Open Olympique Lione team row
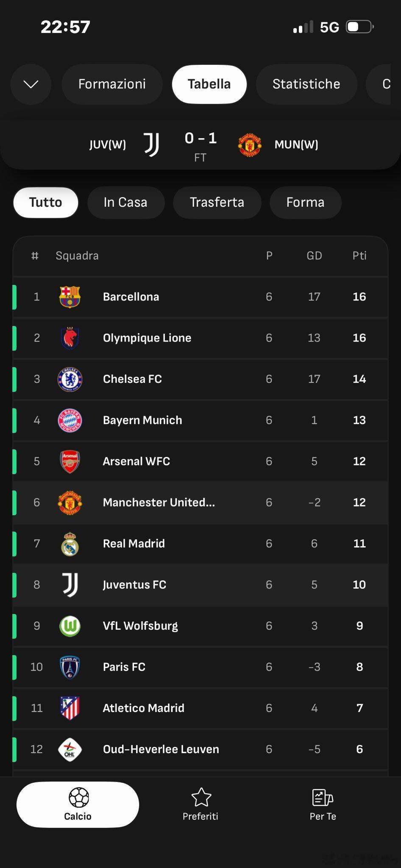 pyautogui.click(x=147, y=338)
